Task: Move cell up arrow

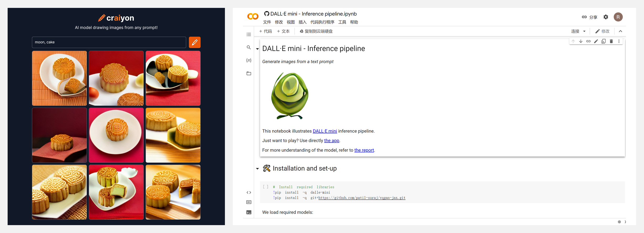Action: click(x=573, y=41)
